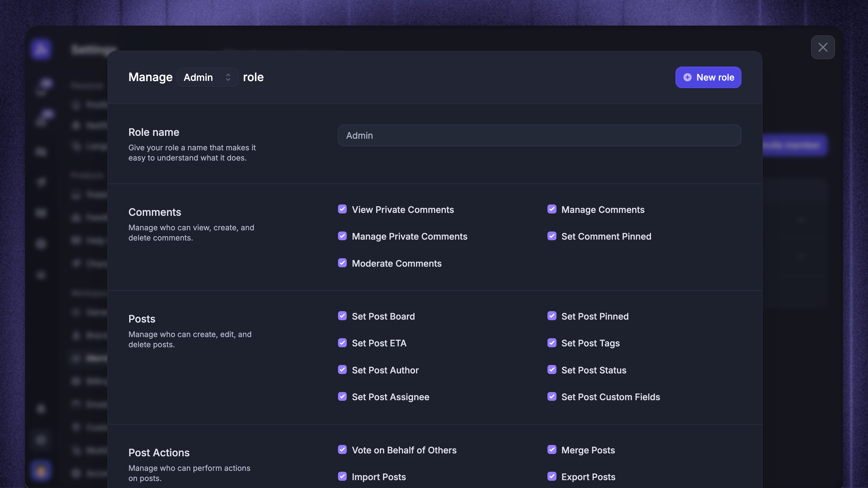The image size is (868, 488).
Task: Click the Posts section heading
Action: [x=142, y=319]
